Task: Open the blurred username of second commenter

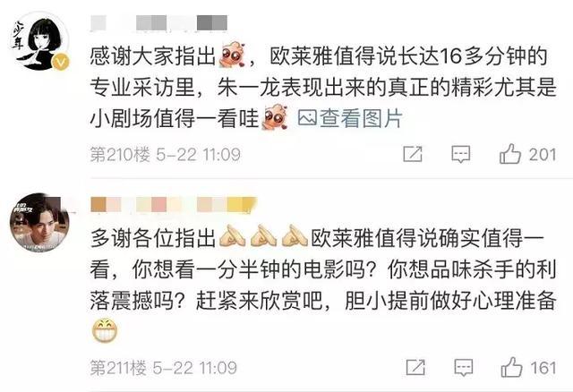Action: 174,205
